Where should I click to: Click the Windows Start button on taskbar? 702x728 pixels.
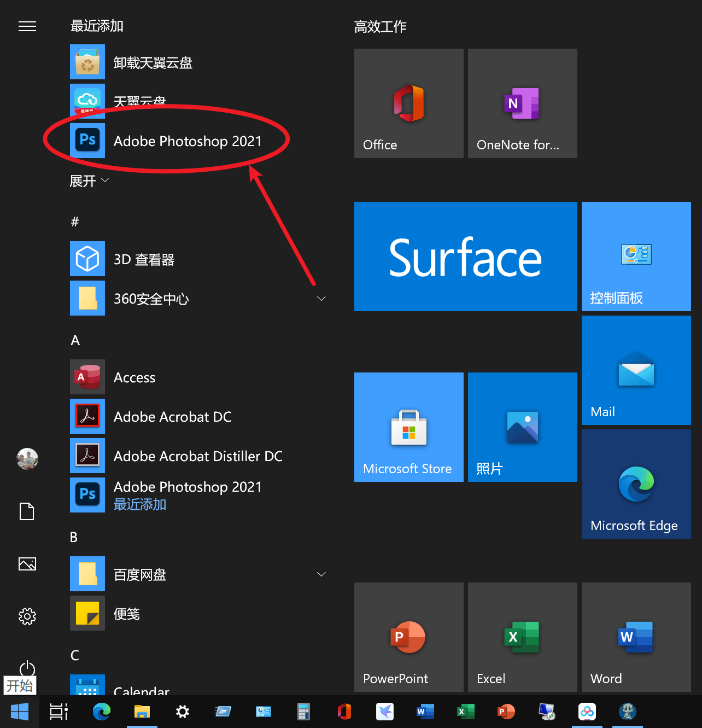pyautogui.click(x=20, y=712)
